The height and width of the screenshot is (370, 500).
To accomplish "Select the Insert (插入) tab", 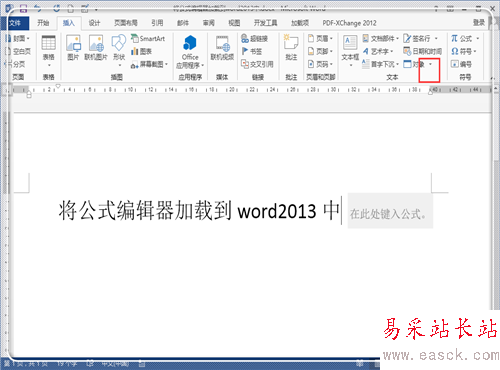I will 69,23.
